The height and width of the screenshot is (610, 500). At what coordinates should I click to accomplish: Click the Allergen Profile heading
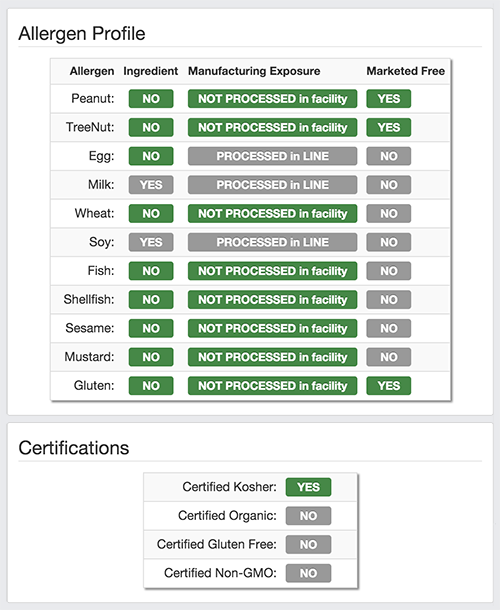pyautogui.click(x=82, y=33)
